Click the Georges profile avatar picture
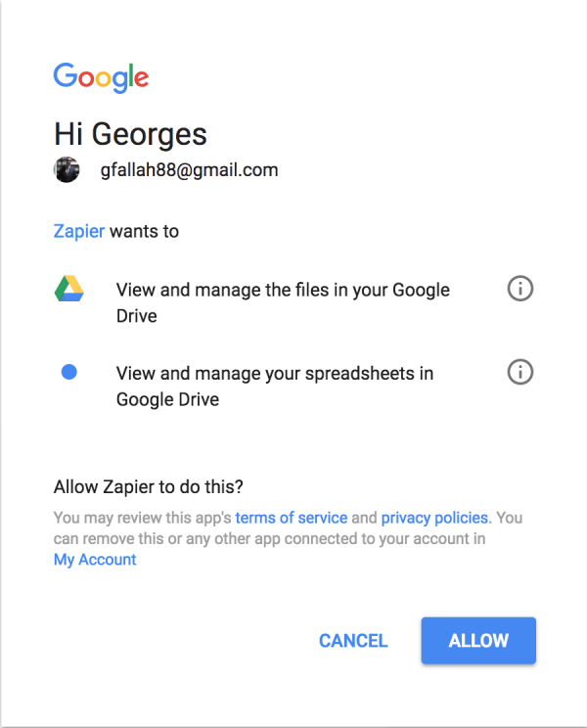 (67, 169)
